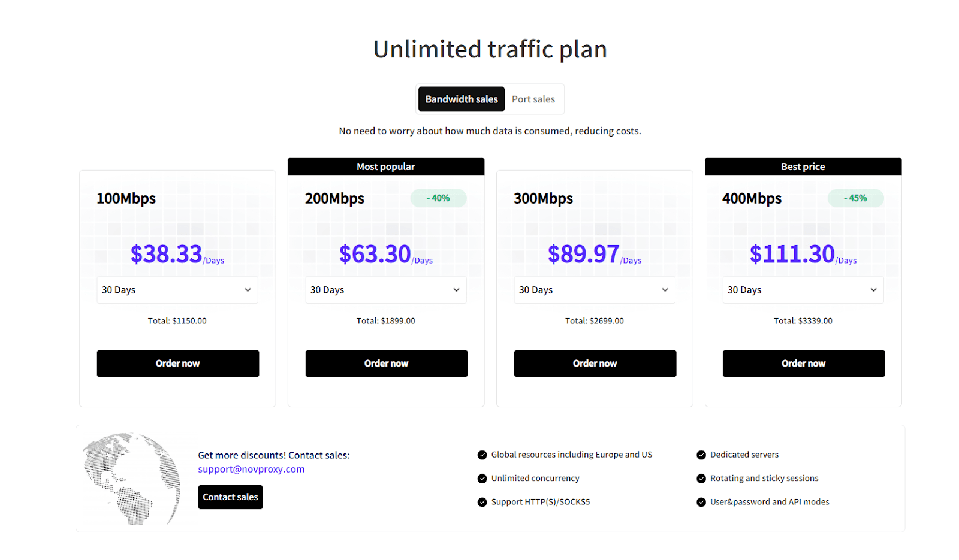Viewport: 959px width, 560px height.
Task: Expand 400Mbps plan 30 Days dropdown
Action: coord(803,290)
